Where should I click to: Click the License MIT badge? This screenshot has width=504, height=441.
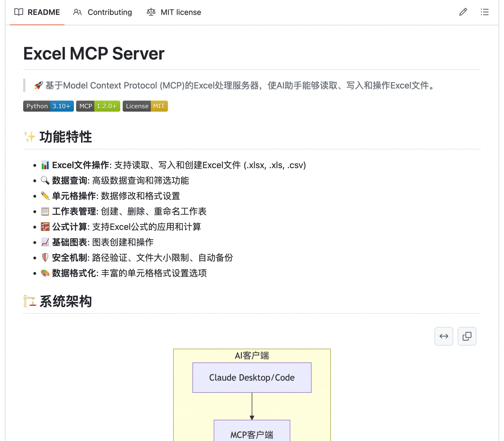pyautogui.click(x=145, y=106)
